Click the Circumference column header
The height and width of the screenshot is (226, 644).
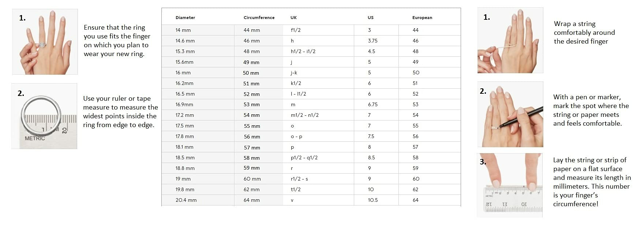[259, 18]
